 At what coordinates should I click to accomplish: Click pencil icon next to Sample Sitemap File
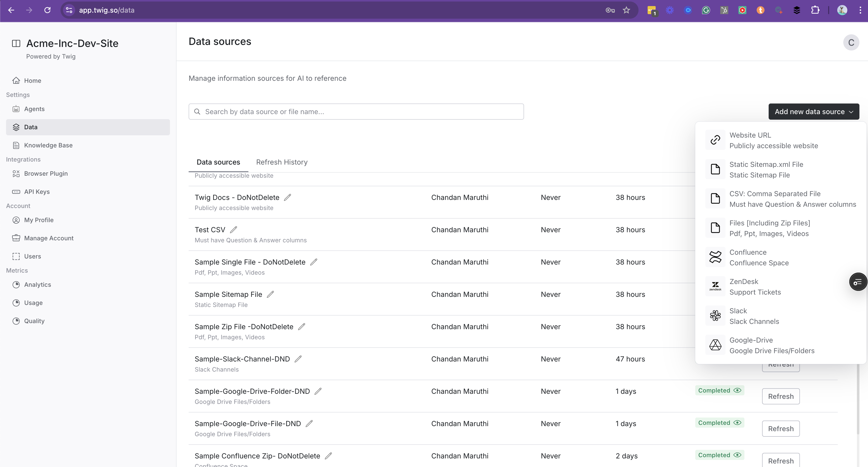270,294
